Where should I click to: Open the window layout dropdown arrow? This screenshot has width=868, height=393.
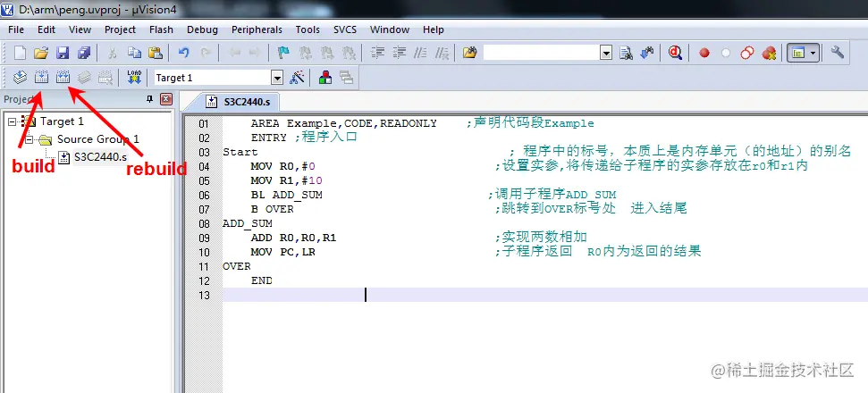tap(813, 53)
